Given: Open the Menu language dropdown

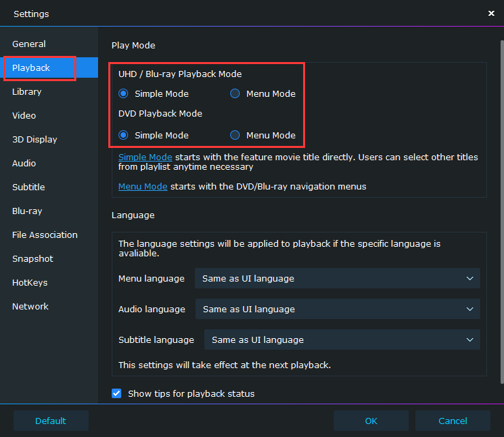Looking at the screenshot, I should [337, 278].
